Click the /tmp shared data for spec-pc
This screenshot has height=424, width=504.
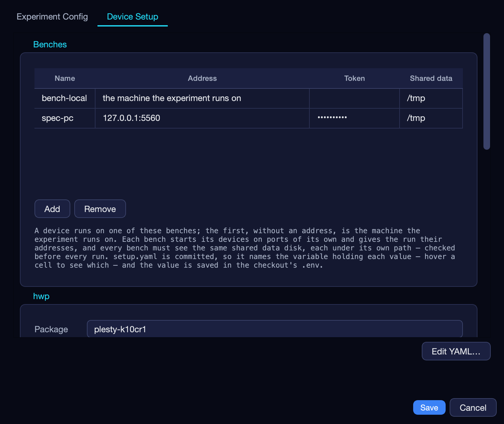tap(431, 118)
